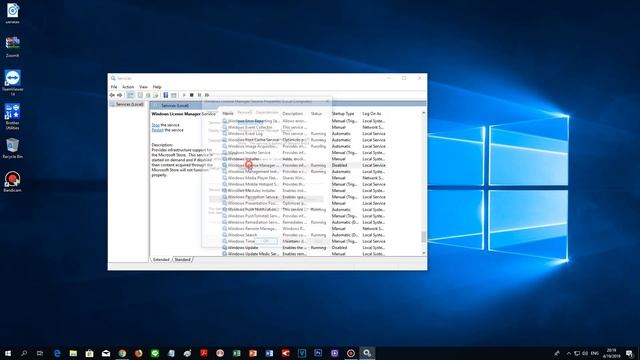Image resolution: width=640 pixels, height=360 pixels.
Task: Open the Help menu in Services
Action: point(157,87)
